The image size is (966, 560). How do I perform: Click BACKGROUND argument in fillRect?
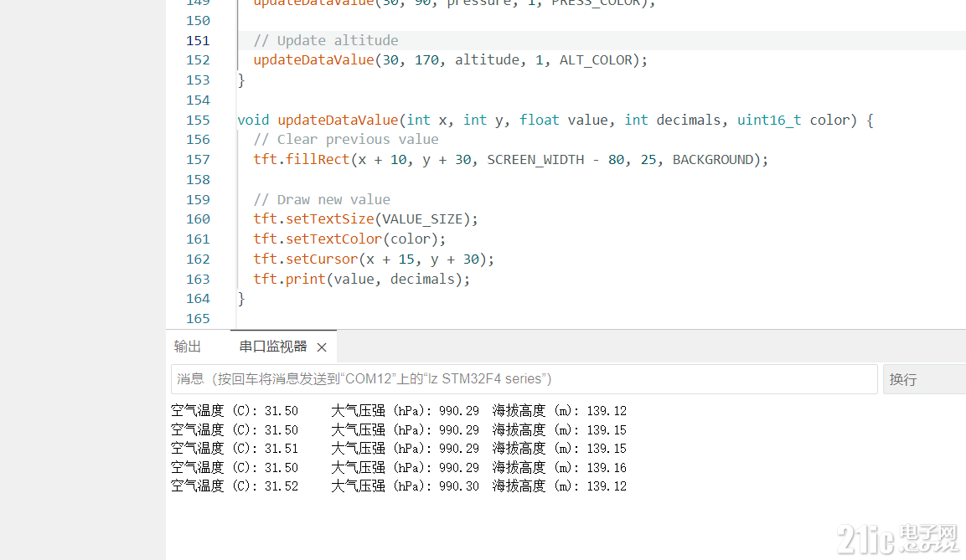pos(713,160)
